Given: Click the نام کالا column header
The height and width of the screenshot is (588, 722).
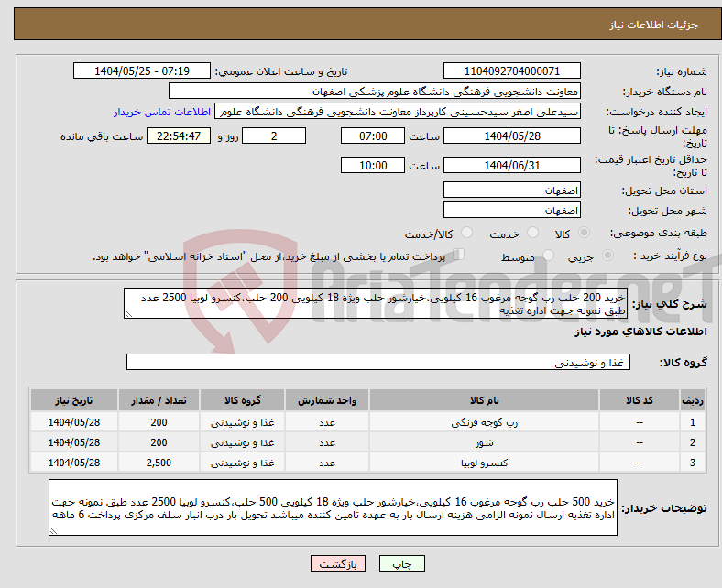Looking at the screenshot, I should click(x=484, y=400).
